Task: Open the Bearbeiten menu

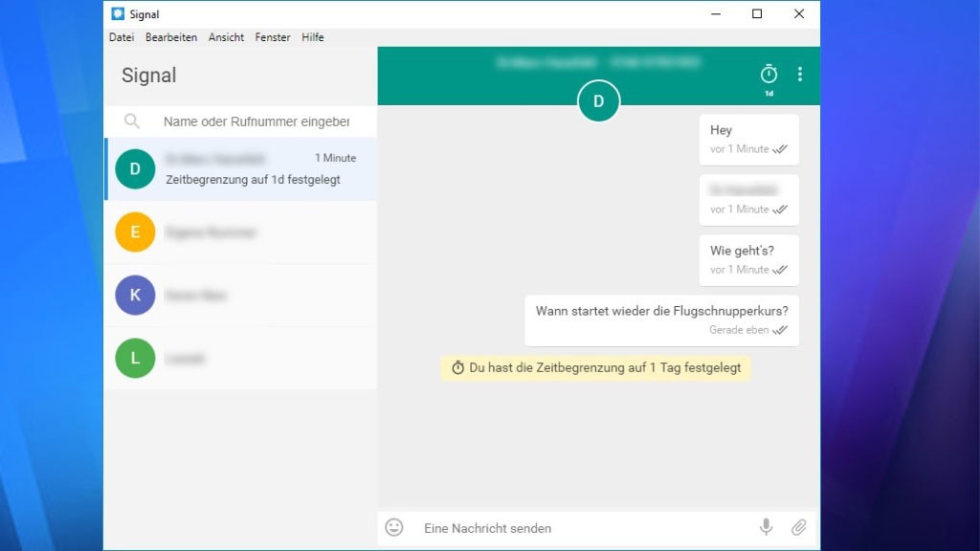Action: click(x=171, y=37)
